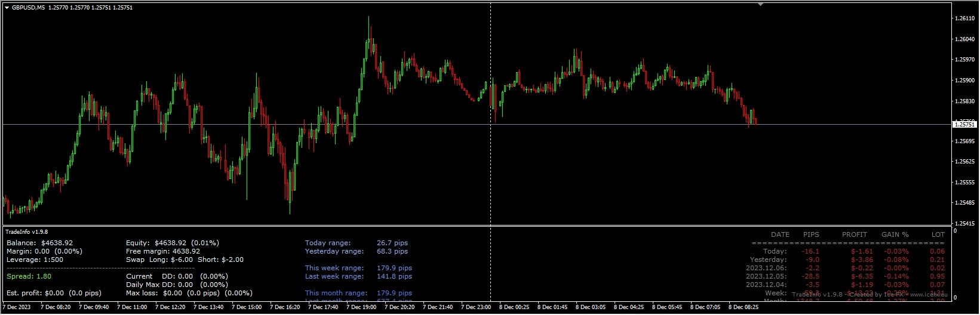Select the current price label 1.25751 on axis
The image size is (980, 315).
pyautogui.click(x=964, y=124)
